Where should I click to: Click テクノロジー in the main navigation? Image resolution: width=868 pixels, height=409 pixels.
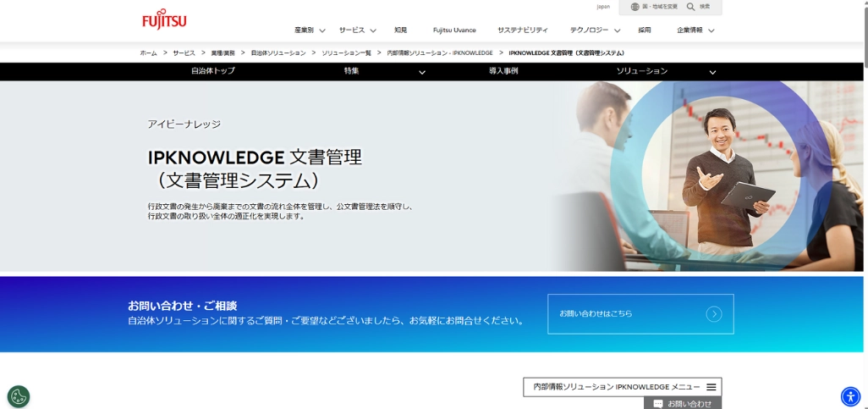pyautogui.click(x=589, y=30)
